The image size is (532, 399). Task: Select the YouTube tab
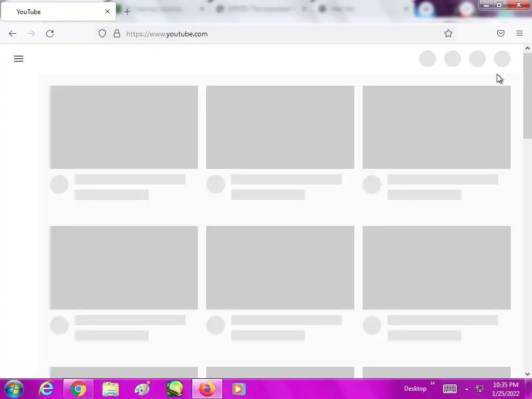click(x=58, y=11)
